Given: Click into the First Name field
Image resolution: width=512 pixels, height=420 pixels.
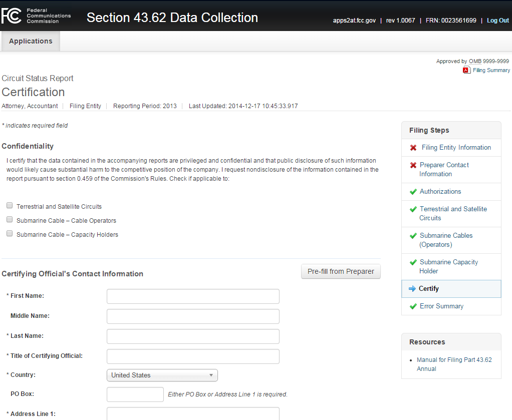Looking at the screenshot, I should point(193,296).
